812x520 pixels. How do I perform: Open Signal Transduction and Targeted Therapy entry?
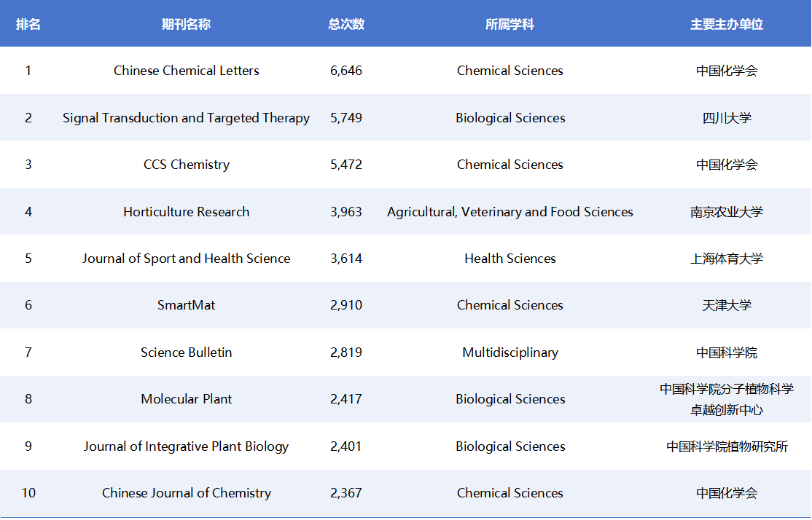click(186, 118)
